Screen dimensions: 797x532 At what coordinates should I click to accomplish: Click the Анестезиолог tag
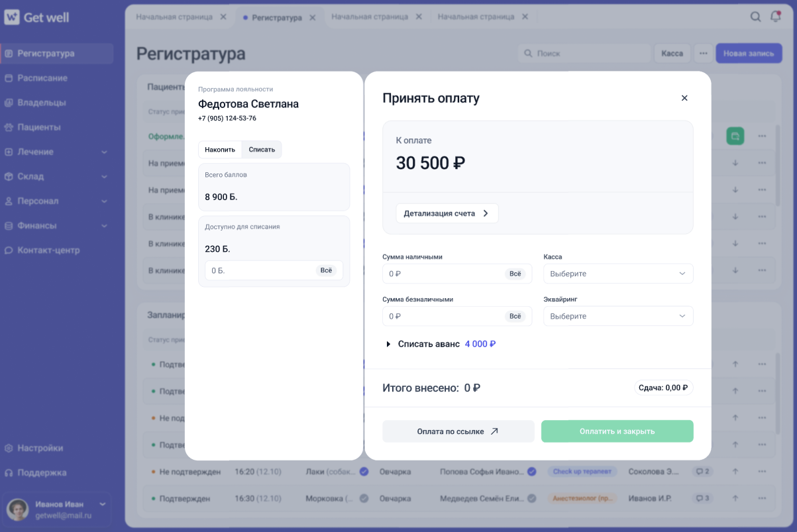(582, 498)
